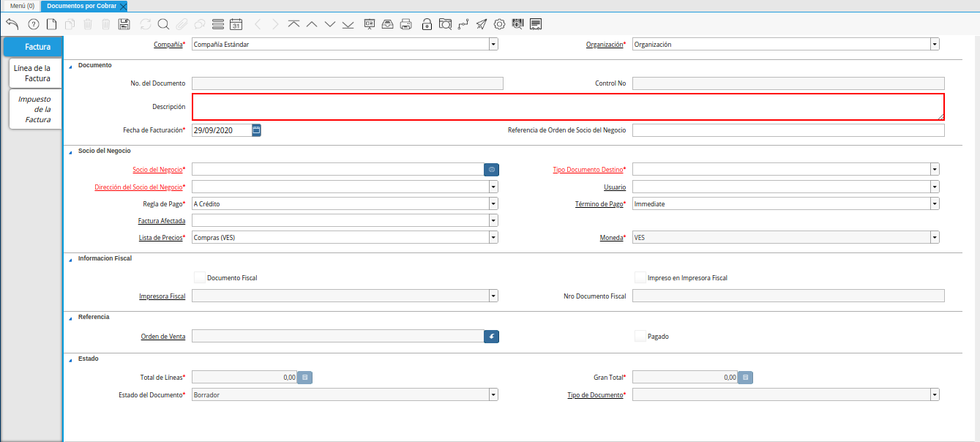
Task: Expand the Tipo Documento Destino dropdown
Action: 935,169
